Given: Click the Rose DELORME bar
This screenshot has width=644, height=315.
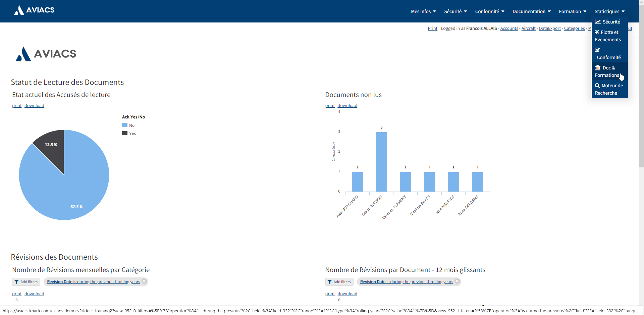Looking at the screenshot, I should [478, 182].
